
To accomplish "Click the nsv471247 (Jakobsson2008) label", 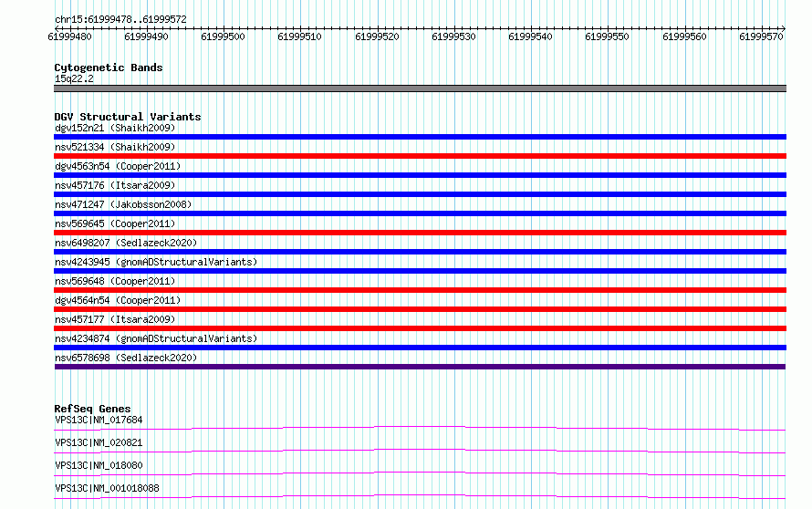I will coord(123,204).
